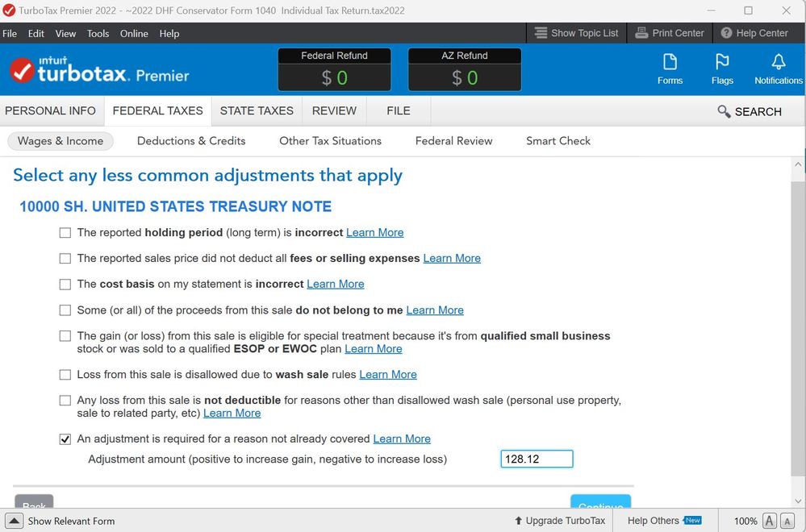Open the View menu
Screen dimensions: 806x532
(66, 33)
